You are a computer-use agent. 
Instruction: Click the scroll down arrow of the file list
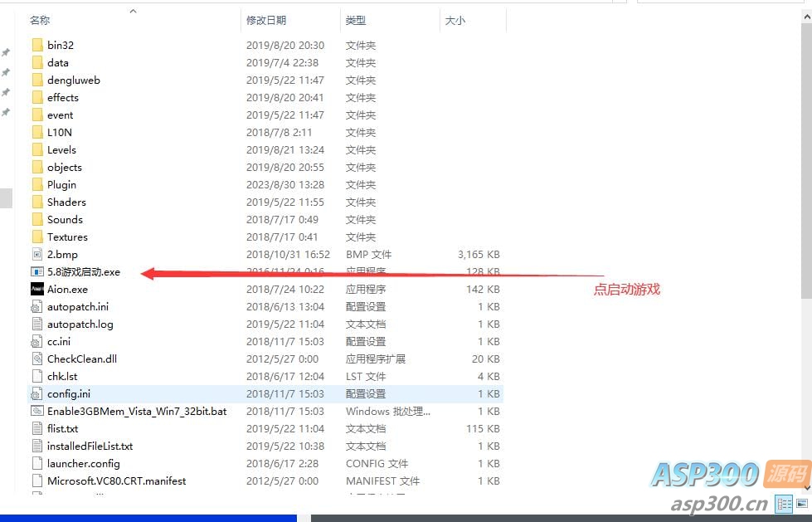coord(807,488)
